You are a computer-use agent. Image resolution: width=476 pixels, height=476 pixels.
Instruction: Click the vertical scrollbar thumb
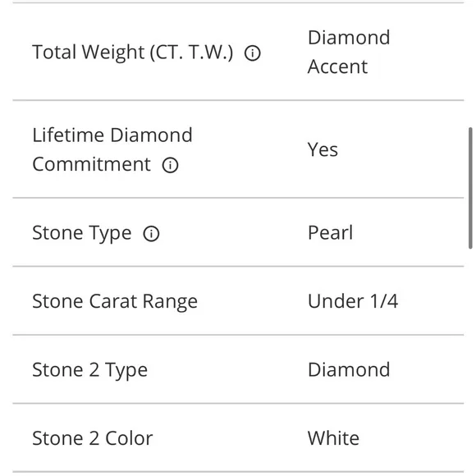point(470,188)
